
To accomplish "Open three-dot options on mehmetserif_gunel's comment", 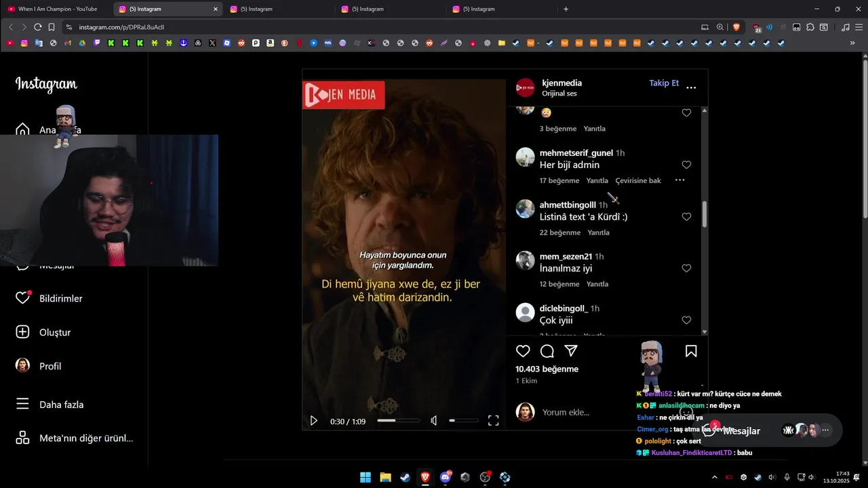I will (679, 180).
